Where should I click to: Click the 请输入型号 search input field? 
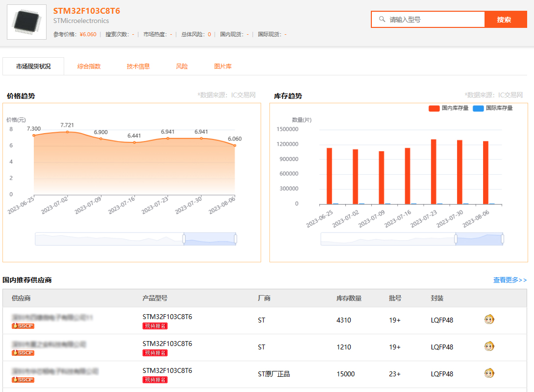[x=428, y=20]
